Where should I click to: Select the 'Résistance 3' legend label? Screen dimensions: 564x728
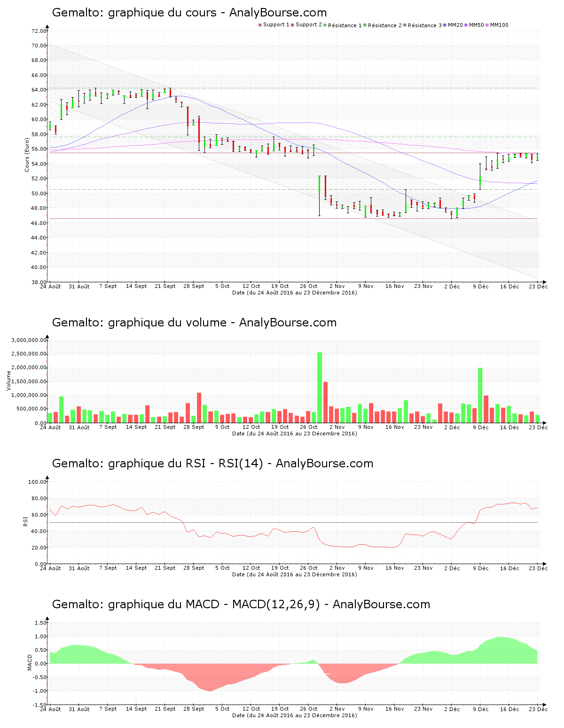(x=425, y=25)
